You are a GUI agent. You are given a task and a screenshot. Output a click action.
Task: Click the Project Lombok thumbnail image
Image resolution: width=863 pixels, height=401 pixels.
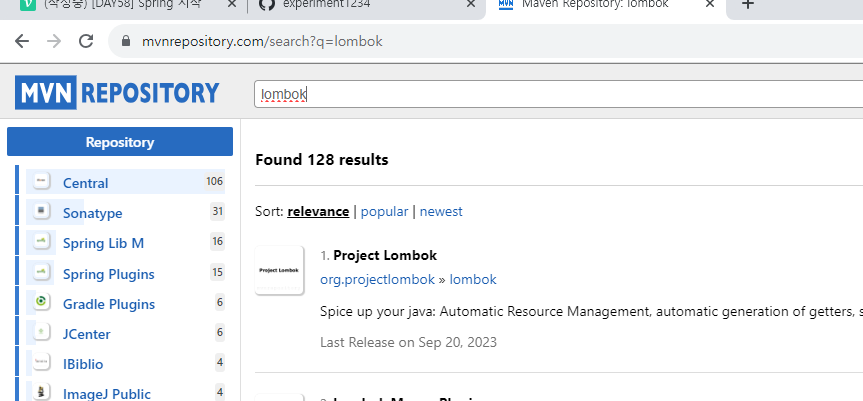pos(279,270)
